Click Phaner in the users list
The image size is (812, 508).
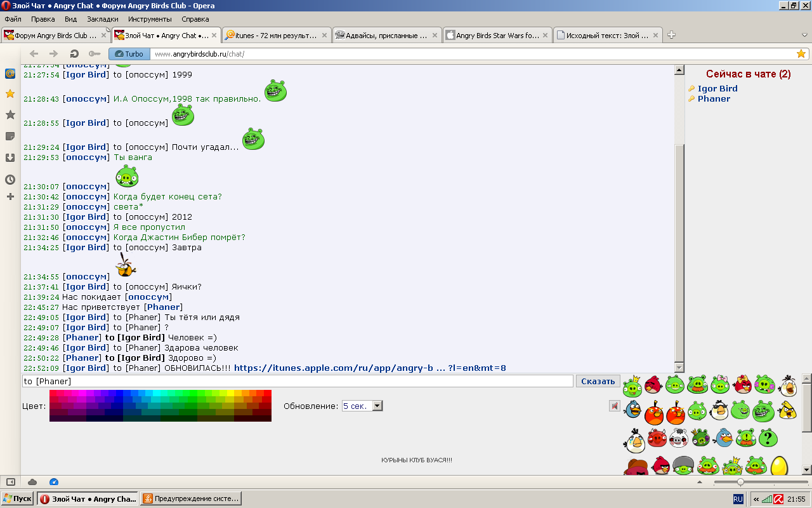click(x=714, y=99)
